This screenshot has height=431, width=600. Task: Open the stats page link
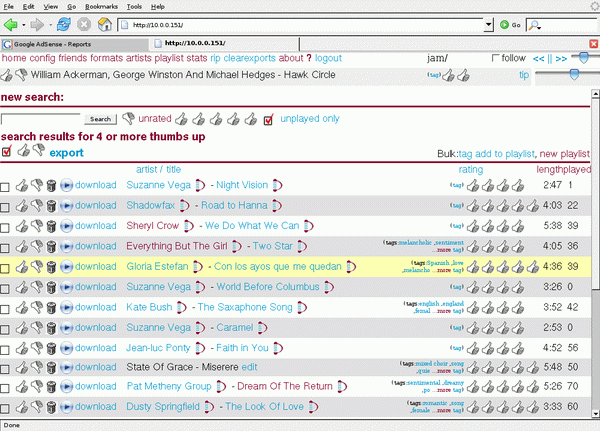tap(197, 58)
